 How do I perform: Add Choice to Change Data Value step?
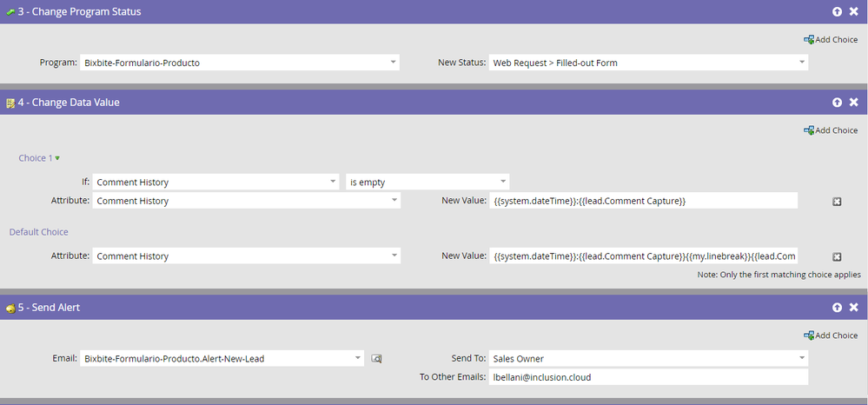[831, 130]
